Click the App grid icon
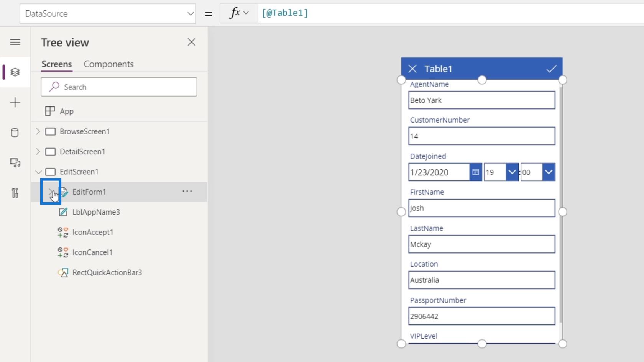This screenshot has width=644, height=362. 50,111
